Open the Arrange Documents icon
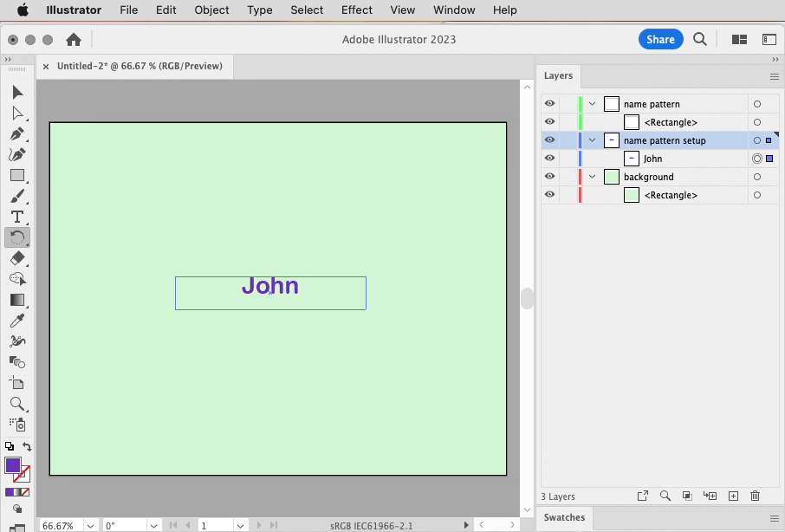 point(739,40)
